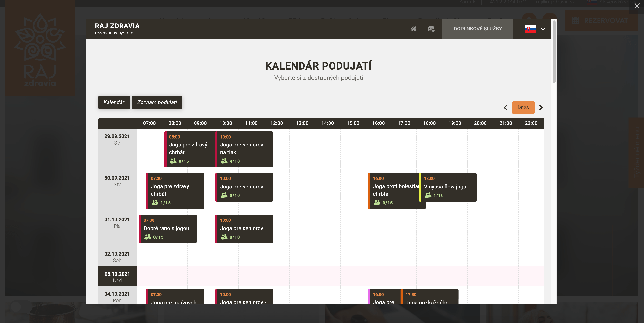Open 16:00 Joga proti bolestiam chrbta event
The height and width of the screenshot is (323, 644).
click(x=394, y=191)
